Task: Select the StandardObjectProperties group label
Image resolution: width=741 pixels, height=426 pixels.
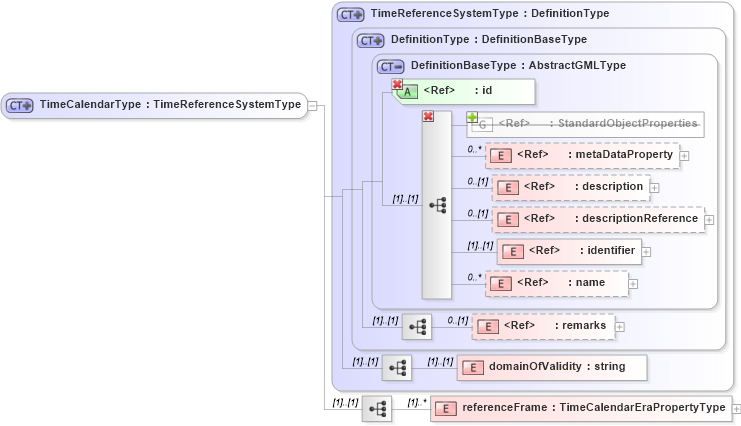Action: tap(598, 123)
